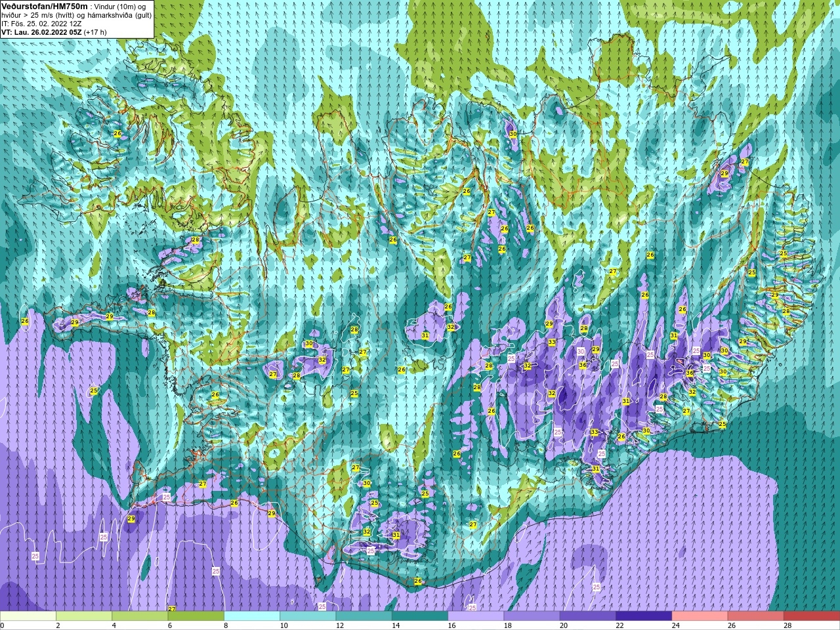Pick the 18–20 medium purple legend swatch
The image size is (840, 630).
point(532,616)
